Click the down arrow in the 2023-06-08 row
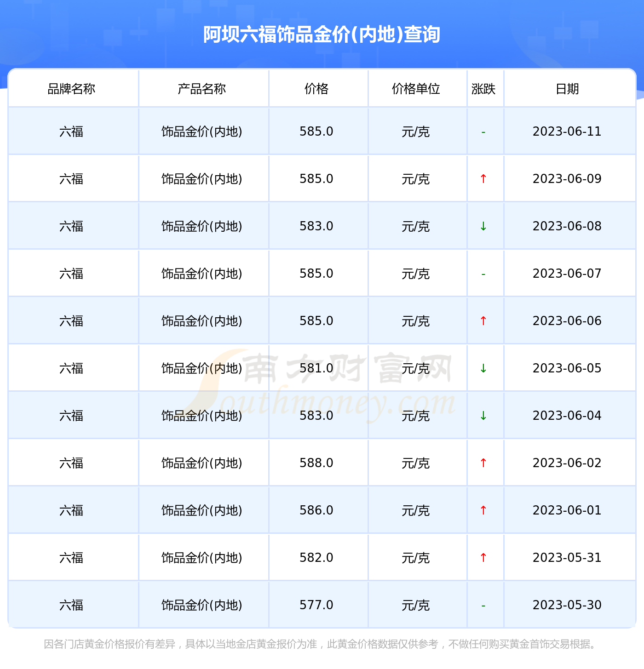 pos(483,226)
